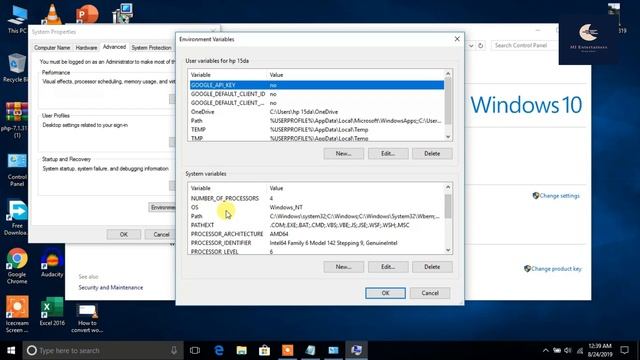Cancel the Environment Variables dialog
This screenshot has height=360, width=640.
(430, 293)
